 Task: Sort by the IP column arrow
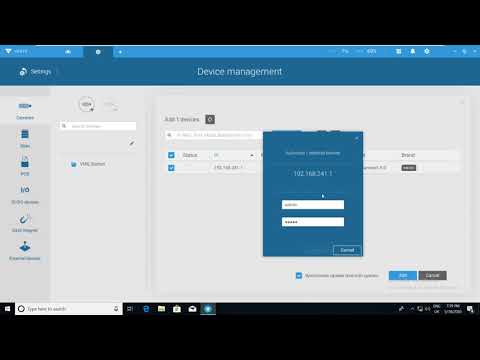(252, 155)
